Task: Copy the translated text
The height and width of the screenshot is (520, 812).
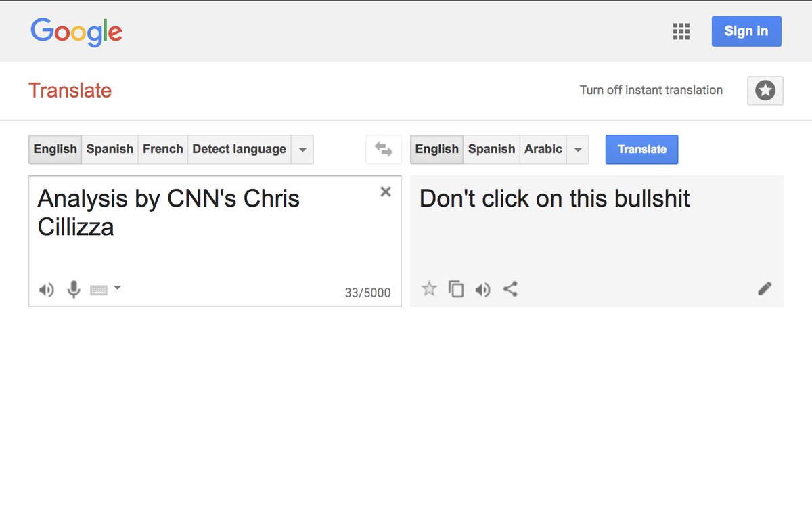Action: (457, 289)
